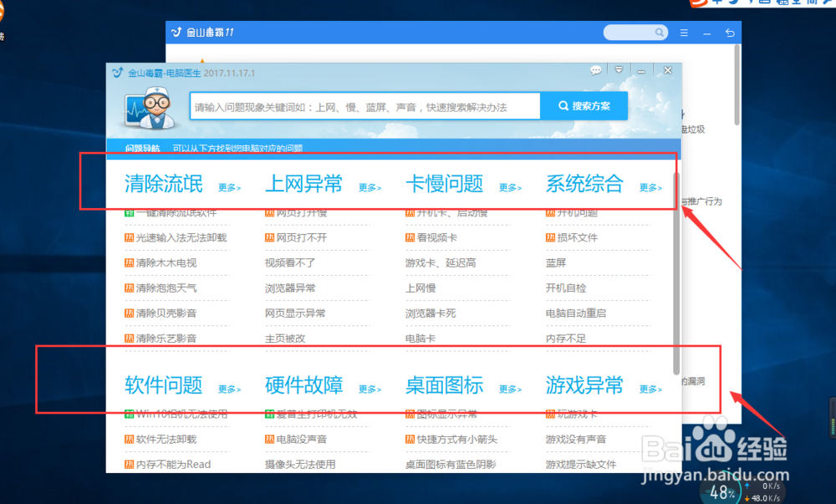Click 摄像头无法使用 entry

point(300,464)
